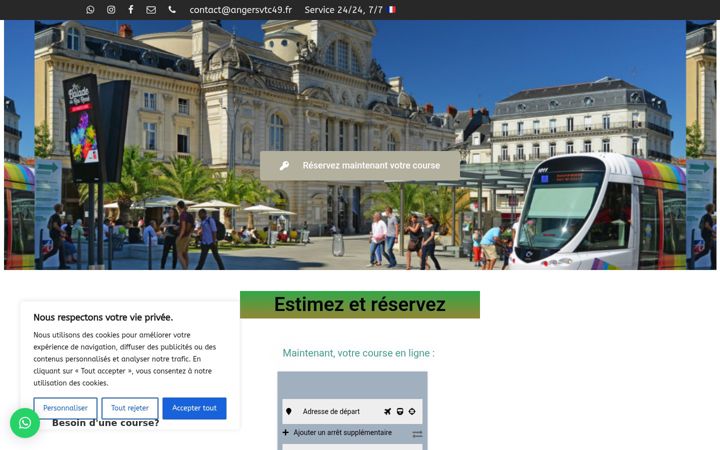This screenshot has height=450, width=720.
Task: Click the locate-me crosshair icon
Action: [412, 411]
